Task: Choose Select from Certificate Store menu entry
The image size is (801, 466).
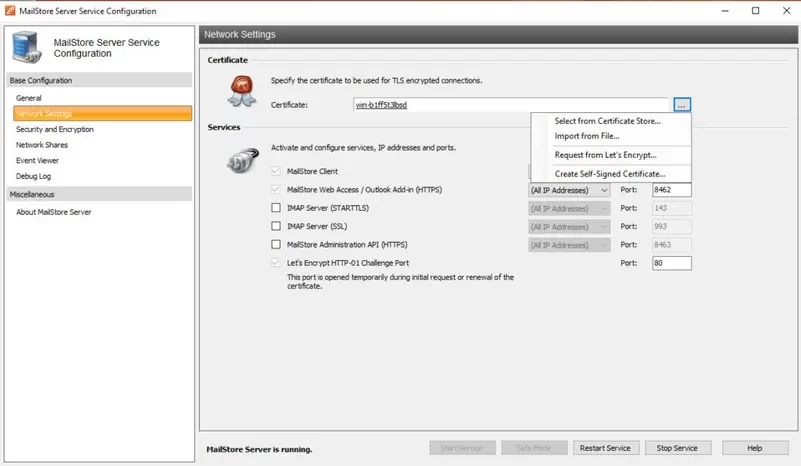Action: click(x=607, y=121)
